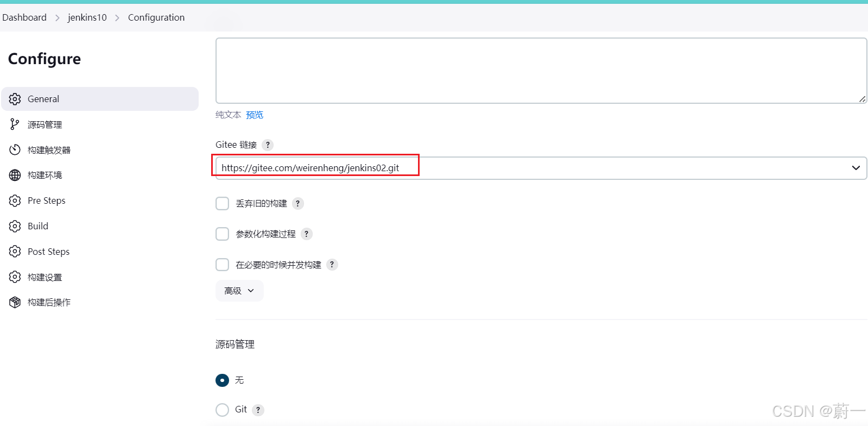Screen dimensions: 868x426
Task: Click the Post Steps gear icon
Action: pos(15,252)
